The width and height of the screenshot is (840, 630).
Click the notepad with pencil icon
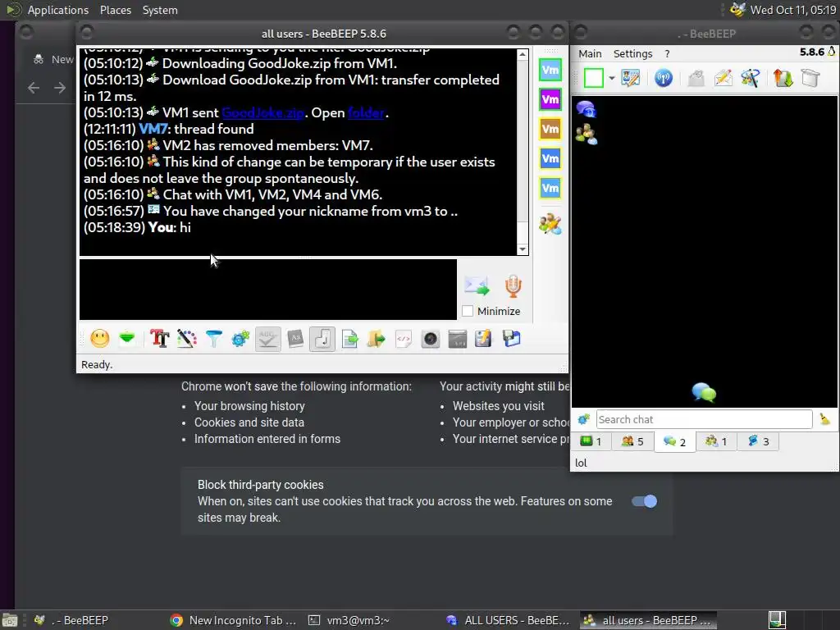coord(483,339)
